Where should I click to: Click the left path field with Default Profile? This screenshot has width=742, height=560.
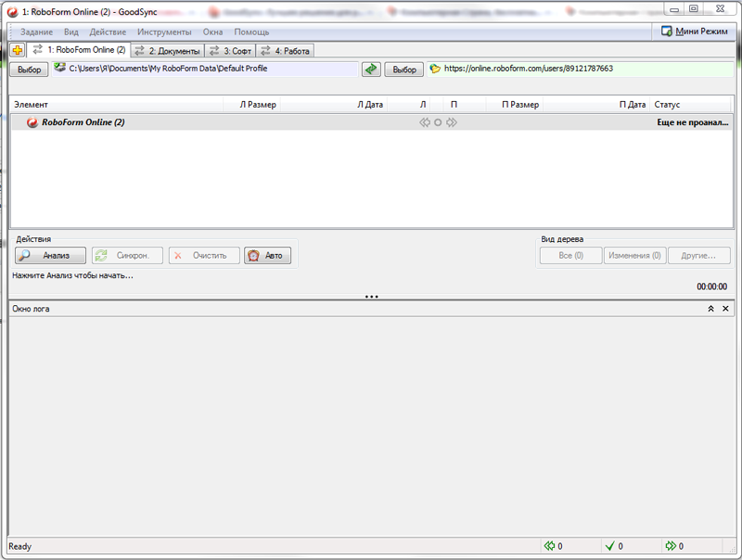(205, 69)
